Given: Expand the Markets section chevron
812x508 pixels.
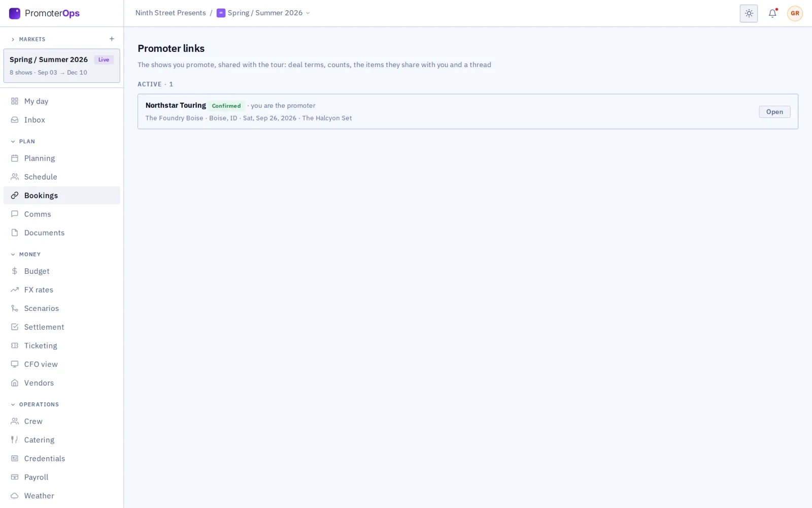Looking at the screenshot, I should click(x=13, y=39).
